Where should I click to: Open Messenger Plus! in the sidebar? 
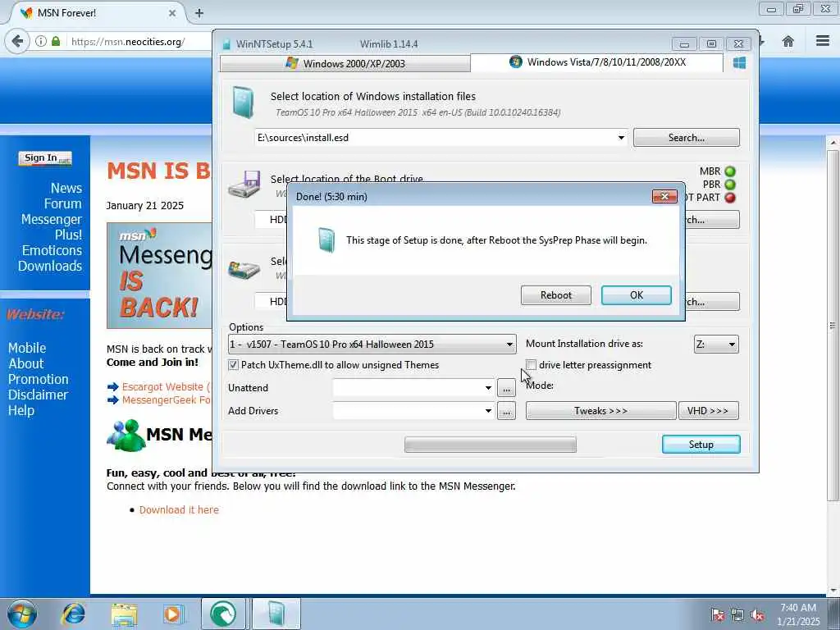tap(52, 227)
